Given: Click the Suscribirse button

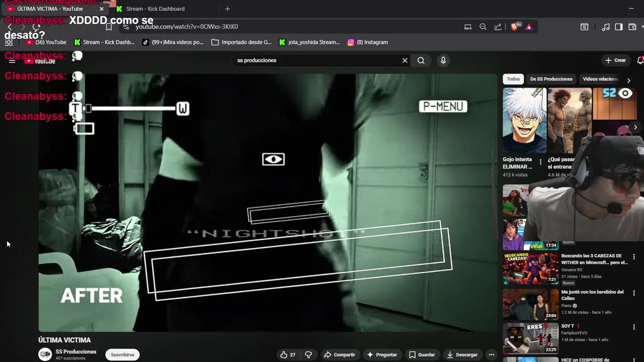Looking at the screenshot, I should 122,354.
